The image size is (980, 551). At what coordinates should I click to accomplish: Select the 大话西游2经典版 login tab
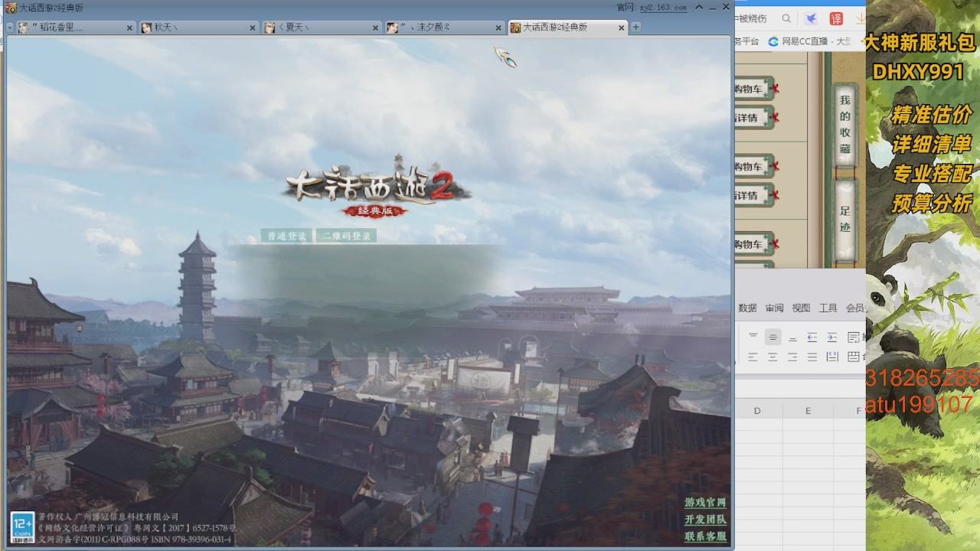[568, 28]
